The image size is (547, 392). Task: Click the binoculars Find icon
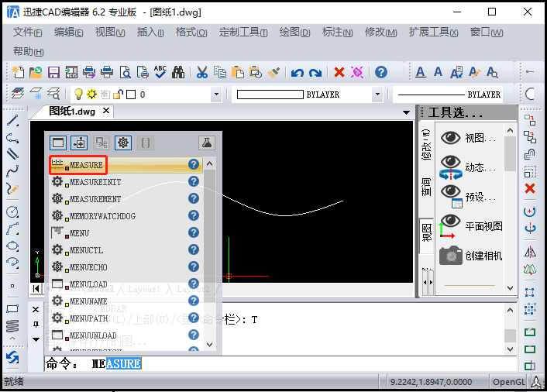[x=178, y=72]
